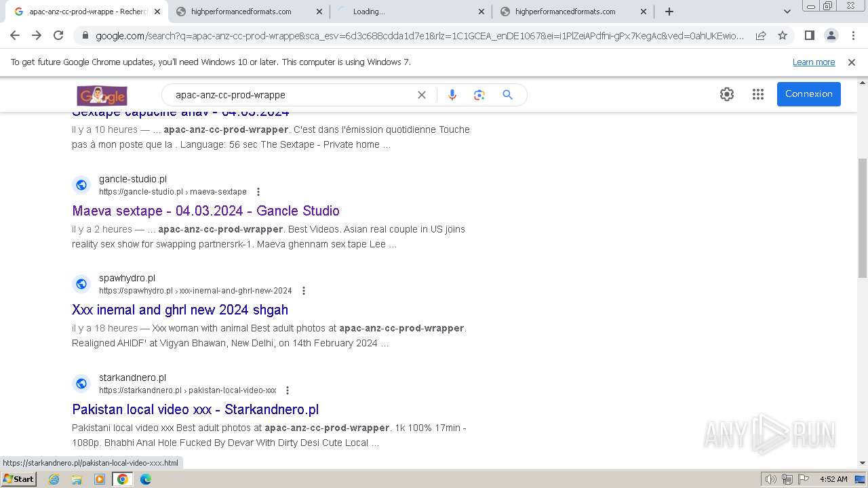The width and height of the screenshot is (868, 488).
Task: Open Google quick settings gear
Action: tap(727, 94)
